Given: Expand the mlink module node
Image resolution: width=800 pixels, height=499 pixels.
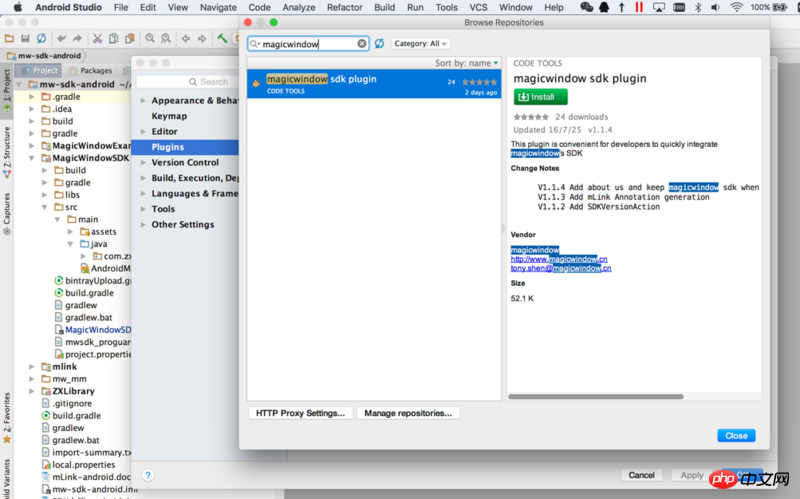Looking at the screenshot, I should click(32, 366).
